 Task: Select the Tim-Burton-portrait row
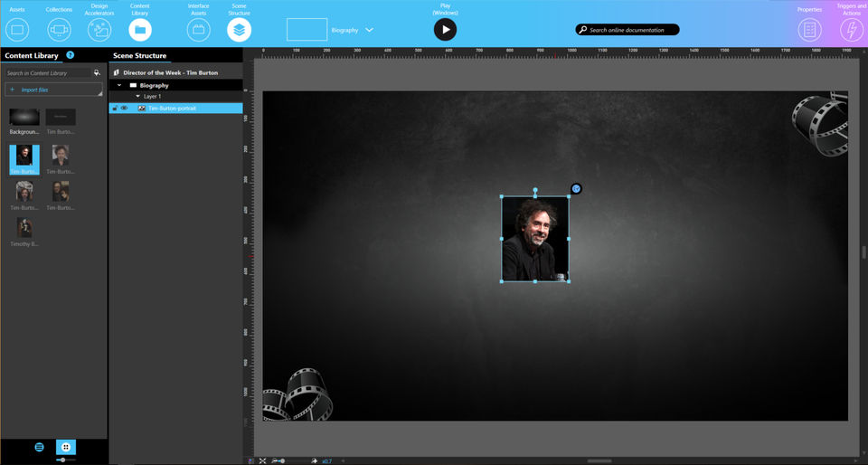175,108
